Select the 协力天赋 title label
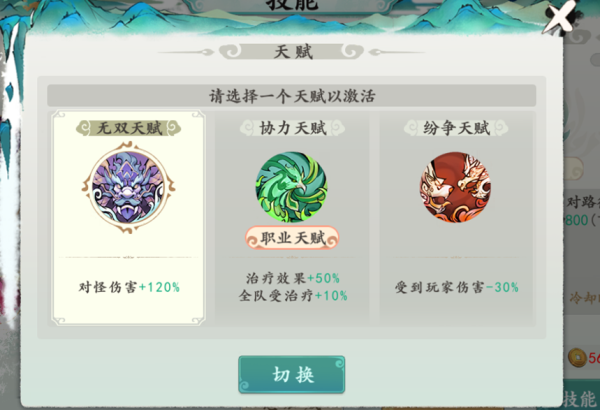Image resolution: width=600 pixels, height=410 pixels. click(292, 128)
